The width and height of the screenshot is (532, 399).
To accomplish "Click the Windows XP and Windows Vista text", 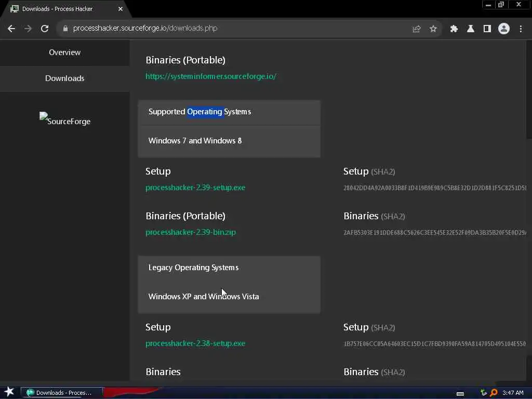I will [x=204, y=296].
